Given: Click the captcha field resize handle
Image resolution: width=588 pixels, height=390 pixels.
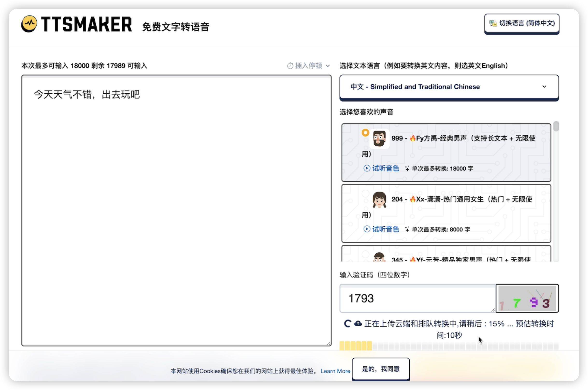Looking at the screenshot, I should [x=493, y=310].
